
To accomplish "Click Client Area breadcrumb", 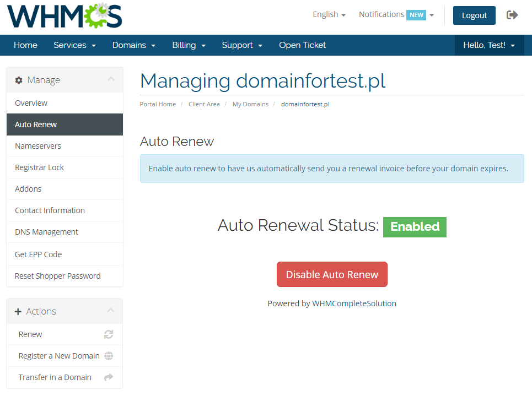I will [204, 104].
